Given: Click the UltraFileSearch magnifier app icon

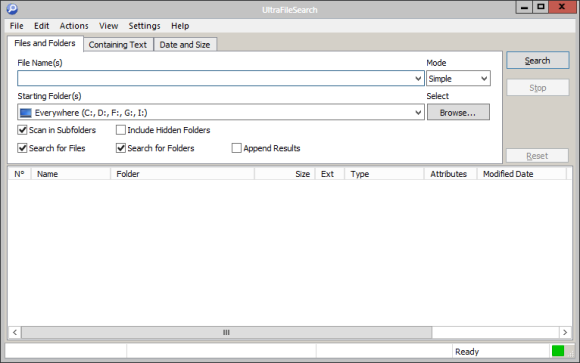Looking at the screenshot, I should [12, 9].
